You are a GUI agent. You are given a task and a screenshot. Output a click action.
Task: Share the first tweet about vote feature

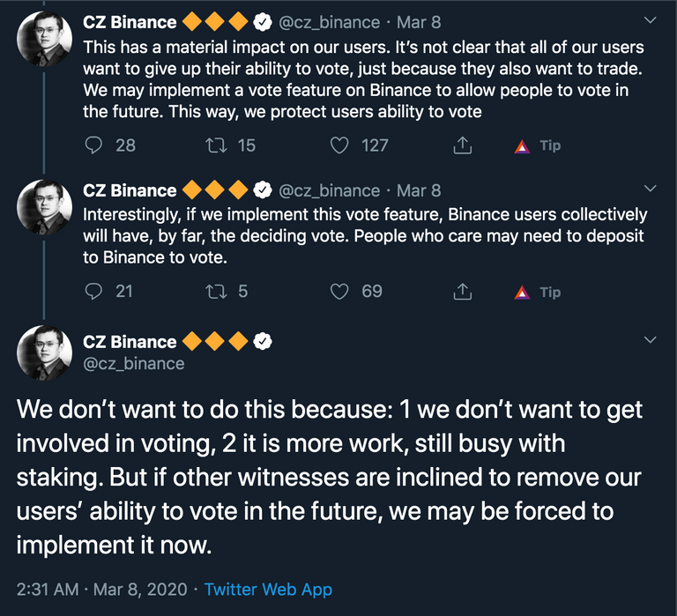462,145
